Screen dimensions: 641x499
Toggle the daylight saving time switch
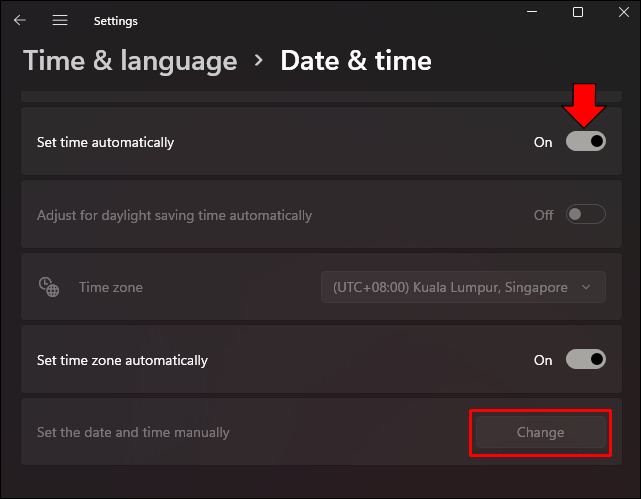[x=586, y=215]
